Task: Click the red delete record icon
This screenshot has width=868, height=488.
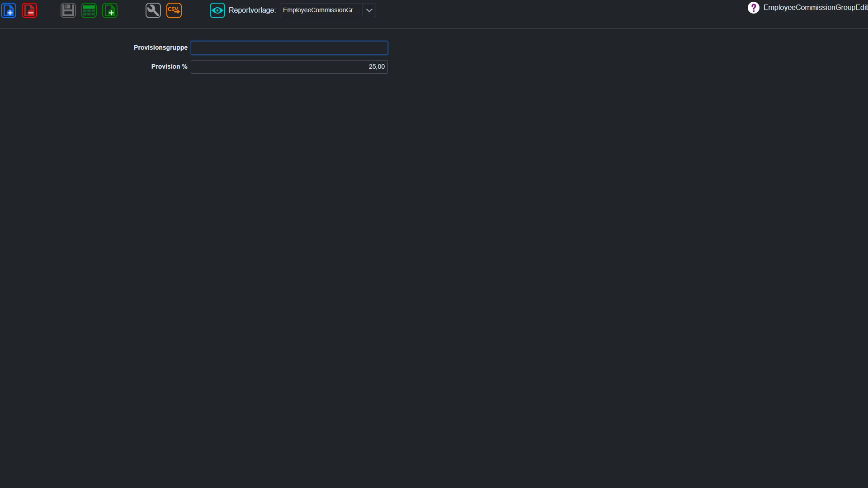Action: click(29, 10)
